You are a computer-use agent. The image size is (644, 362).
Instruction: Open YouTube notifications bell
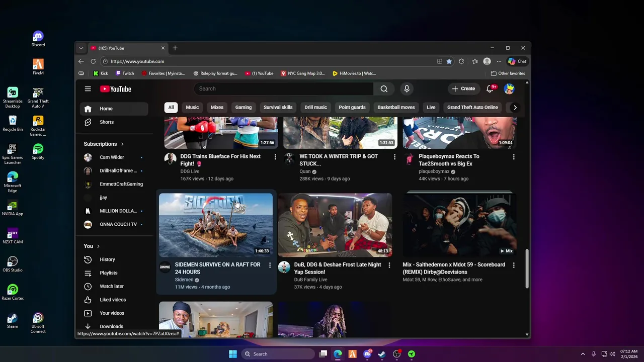point(490,88)
